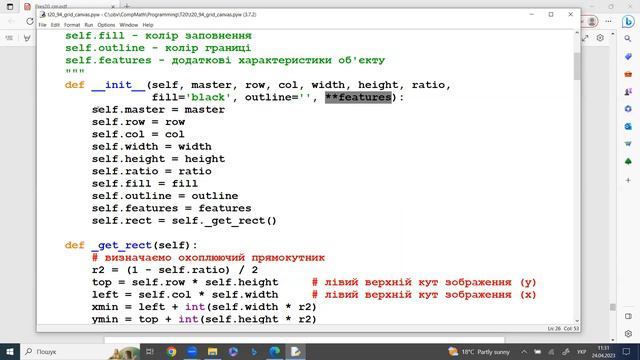Open File Explorer from the taskbar
Screen dimensions: 640x360
(x=212, y=351)
